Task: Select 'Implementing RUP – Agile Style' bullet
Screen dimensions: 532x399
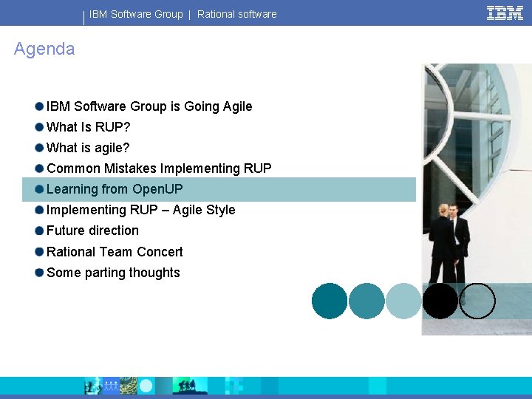Action: (x=140, y=210)
